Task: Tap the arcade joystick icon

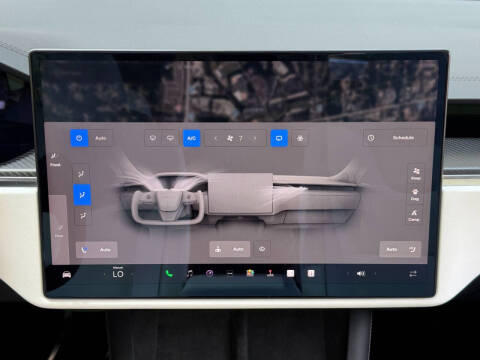Action: coord(270,273)
